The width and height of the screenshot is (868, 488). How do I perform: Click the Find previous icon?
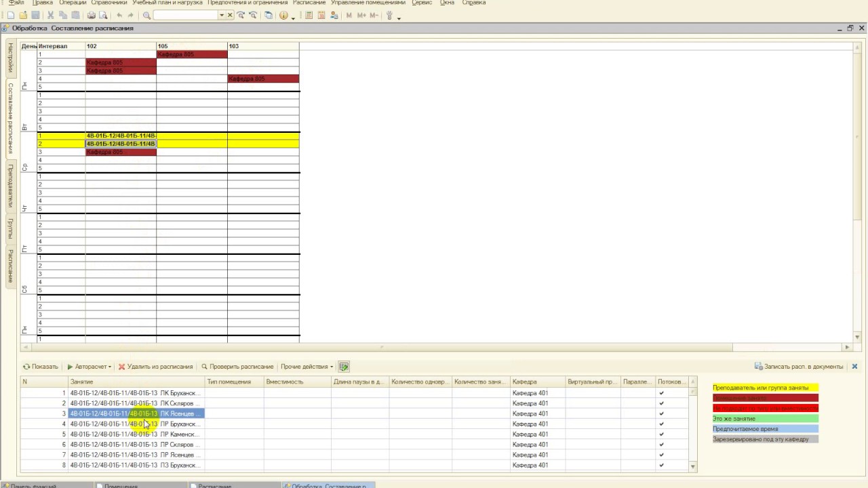tap(253, 16)
